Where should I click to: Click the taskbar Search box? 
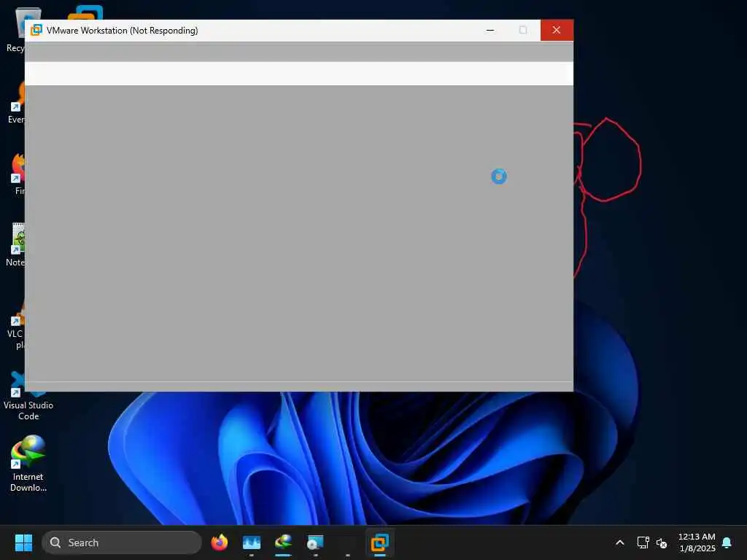[x=122, y=542]
